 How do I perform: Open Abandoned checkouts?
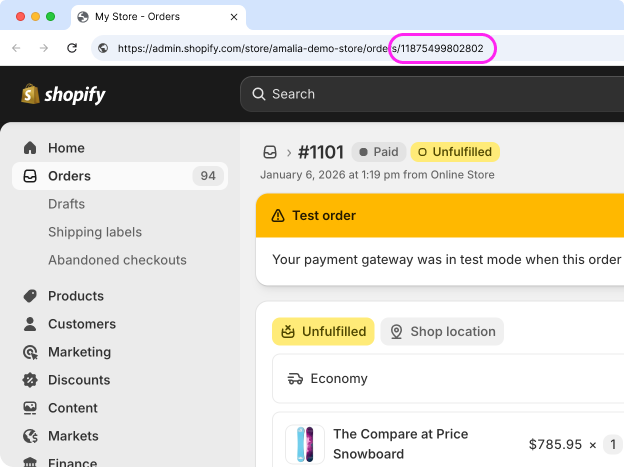tap(117, 260)
